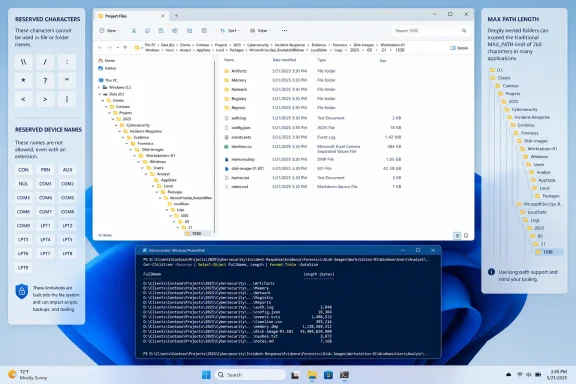
Task: Open the Sort dropdown menu
Action: 230,31
